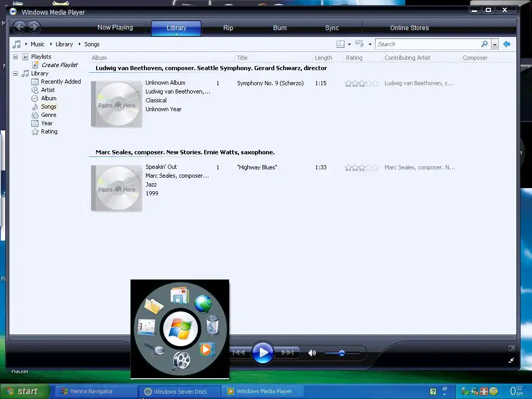Image resolution: width=532 pixels, height=399 pixels.
Task: Open the layout options dropdown arrow
Action: point(350,45)
